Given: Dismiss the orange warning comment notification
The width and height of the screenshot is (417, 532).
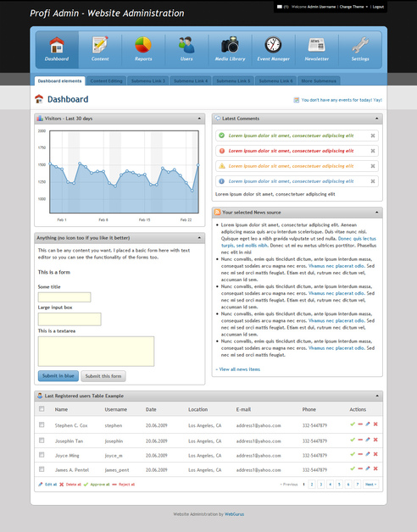Looking at the screenshot, I should coord(373,166).
